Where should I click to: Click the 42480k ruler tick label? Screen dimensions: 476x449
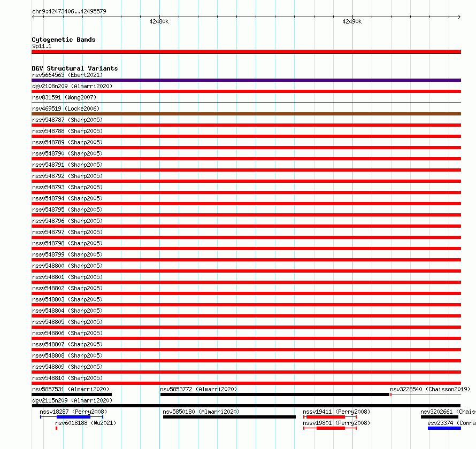click(x=159, y=21)
